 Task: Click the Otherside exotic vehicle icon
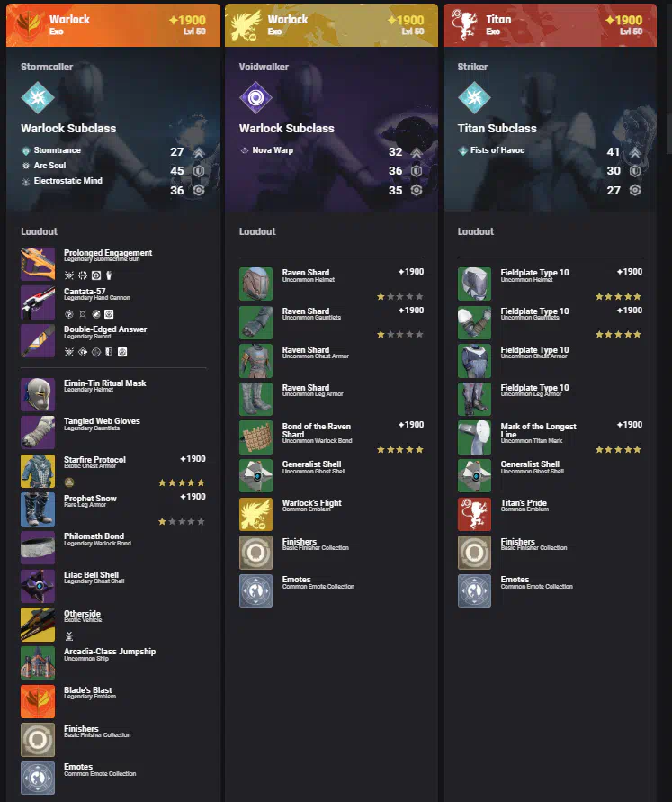coord(38,625)
